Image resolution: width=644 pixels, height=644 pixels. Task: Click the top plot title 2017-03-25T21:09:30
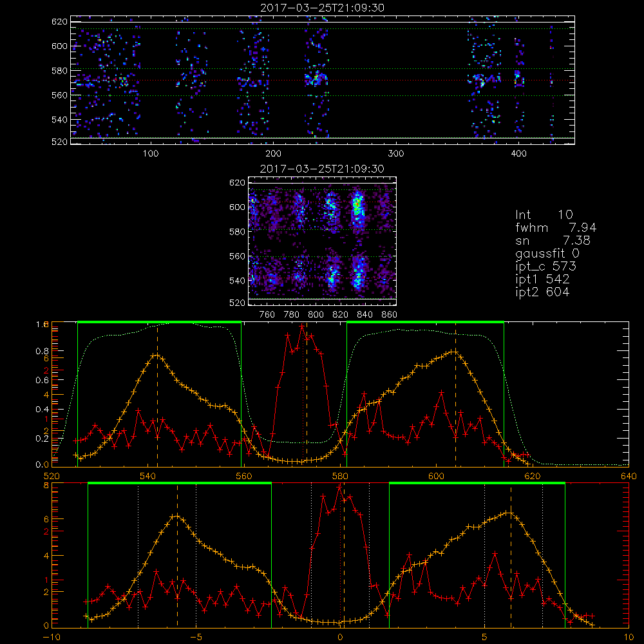[322, 8]
